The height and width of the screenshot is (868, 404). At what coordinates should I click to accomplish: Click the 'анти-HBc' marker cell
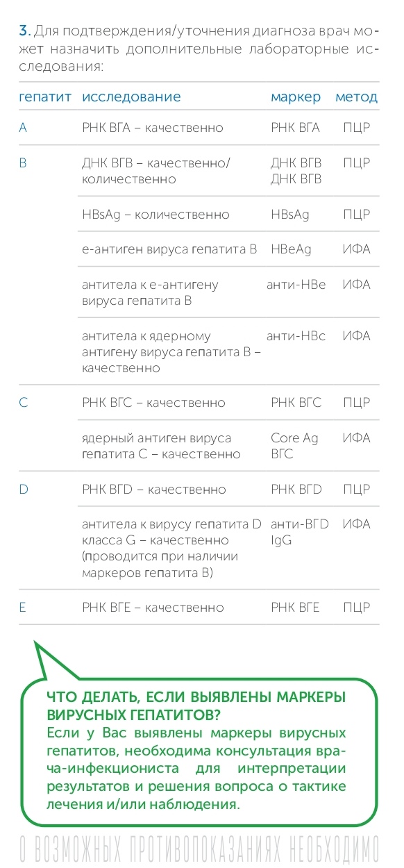pos(296,336)
